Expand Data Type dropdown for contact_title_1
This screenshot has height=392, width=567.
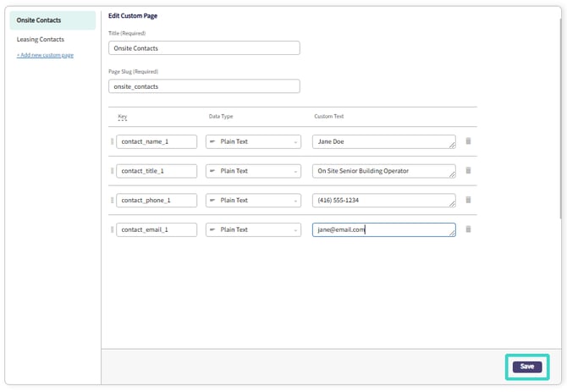(253, 171)
